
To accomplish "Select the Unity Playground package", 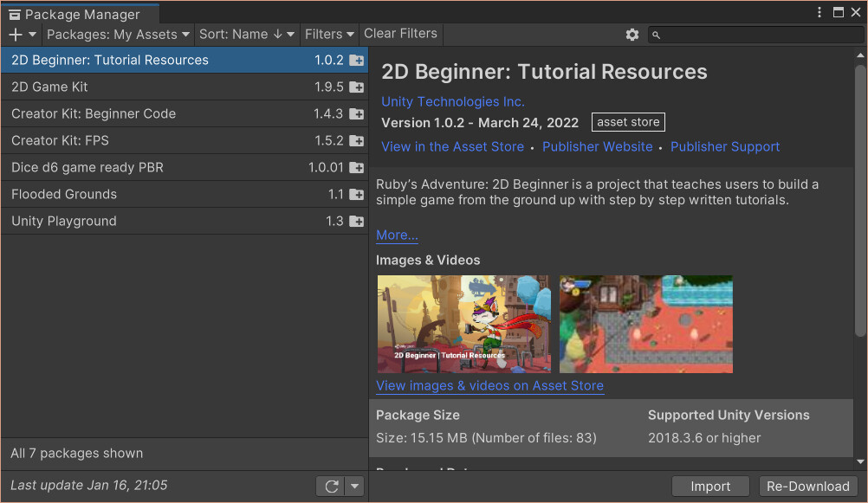I will coord(185,221).
